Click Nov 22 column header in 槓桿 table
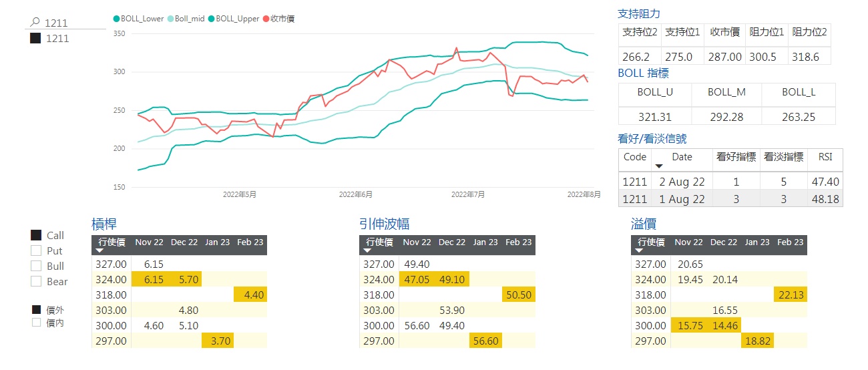Image resolution: width=868 pixels, height=370 pixels. pos(149,242)
